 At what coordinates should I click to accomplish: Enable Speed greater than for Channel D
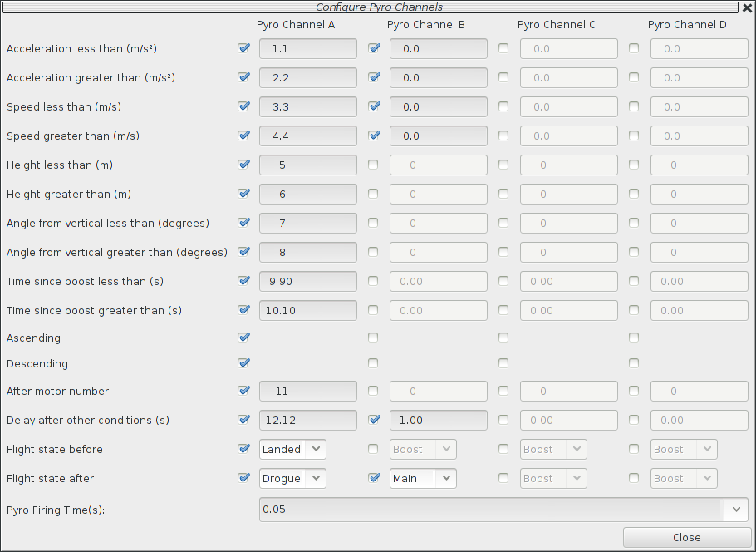634,136
